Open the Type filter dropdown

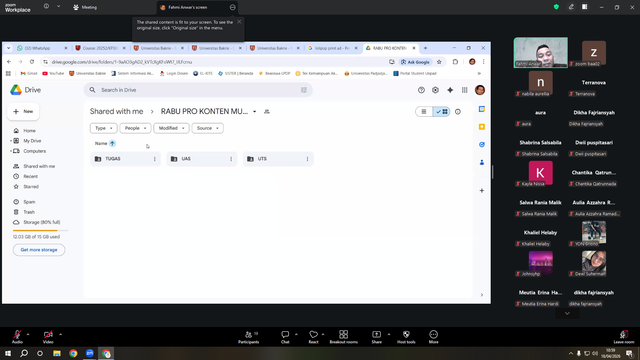coord(103,128)
